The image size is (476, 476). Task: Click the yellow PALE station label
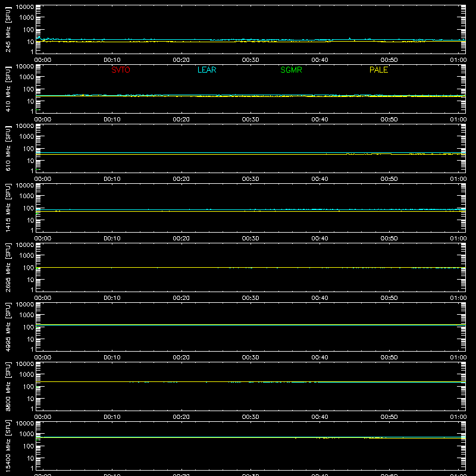[x=378, y=70]
